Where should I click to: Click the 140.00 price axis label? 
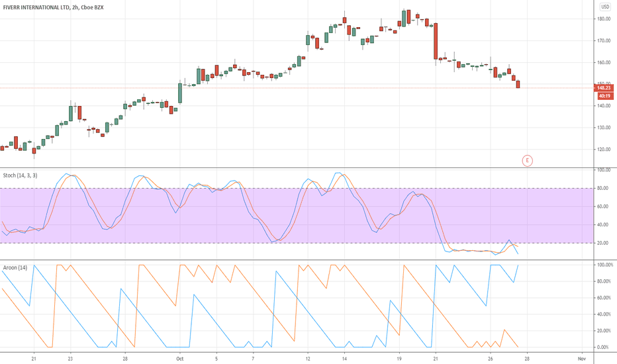coord(604,106)
